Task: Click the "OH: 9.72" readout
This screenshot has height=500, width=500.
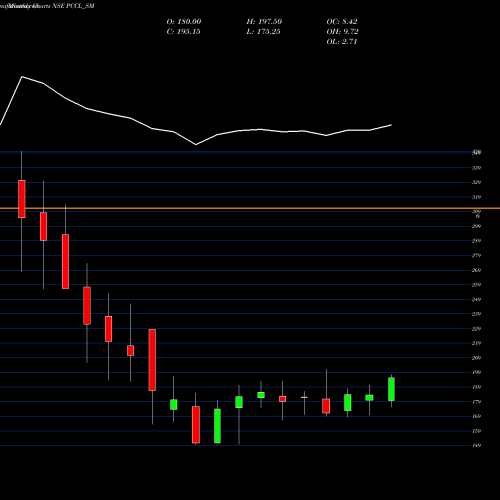Action: 342,32
